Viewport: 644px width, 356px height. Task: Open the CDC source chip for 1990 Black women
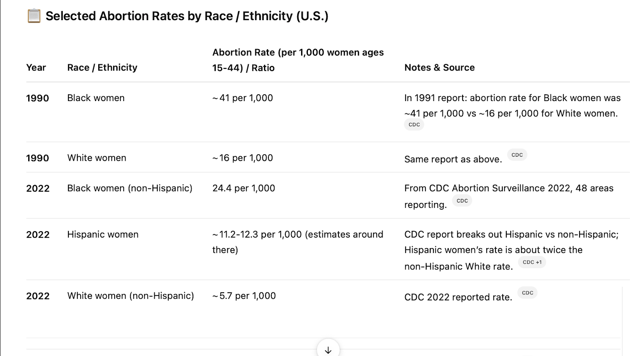414,125
